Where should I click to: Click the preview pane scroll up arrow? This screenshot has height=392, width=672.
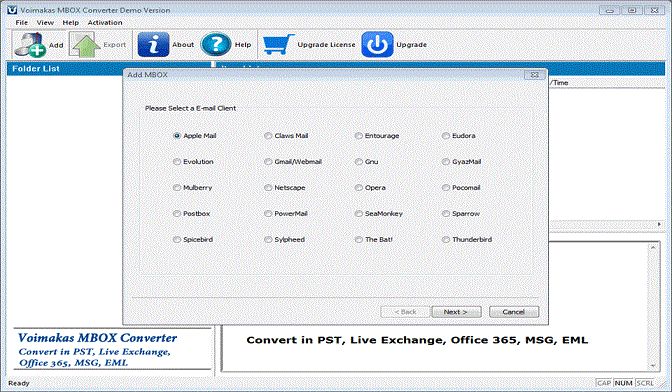[653, 248]
